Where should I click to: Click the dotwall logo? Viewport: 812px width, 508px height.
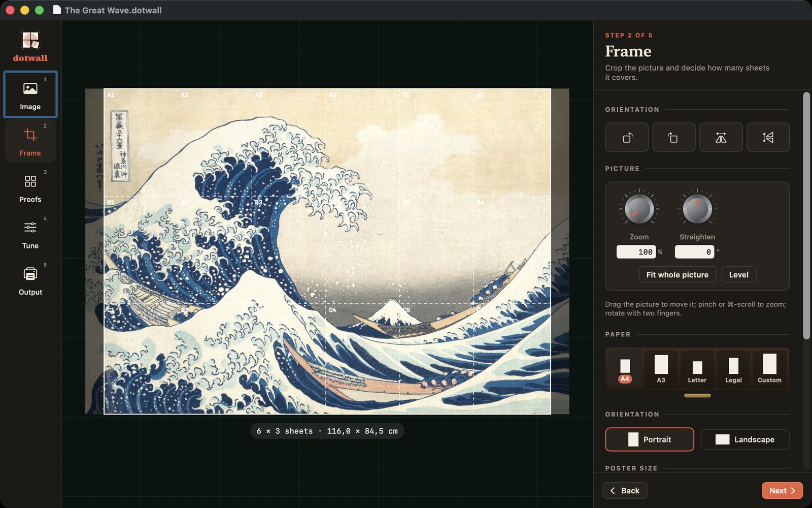[x=30, y=47]
